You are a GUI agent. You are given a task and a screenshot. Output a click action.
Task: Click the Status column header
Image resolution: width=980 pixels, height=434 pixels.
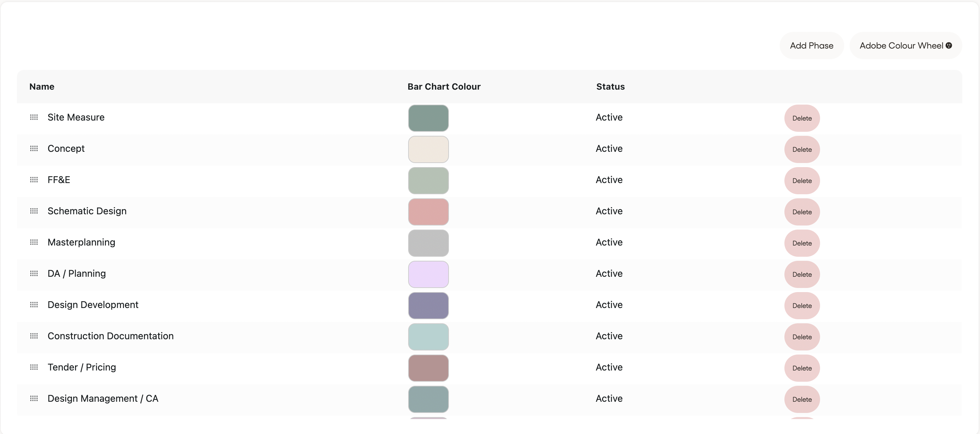[x=610, y=86]
